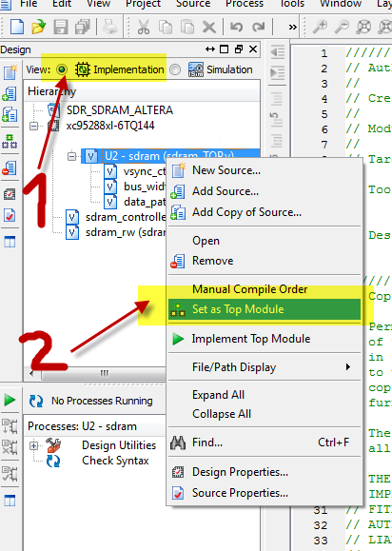Select the Check Syntax process
392x551 pixels.
pyautogui.click(x=115, y=461)
